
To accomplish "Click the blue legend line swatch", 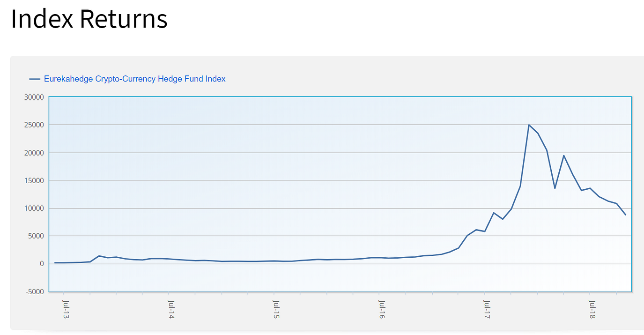I will pyautogui.click(x=35, y=79).
